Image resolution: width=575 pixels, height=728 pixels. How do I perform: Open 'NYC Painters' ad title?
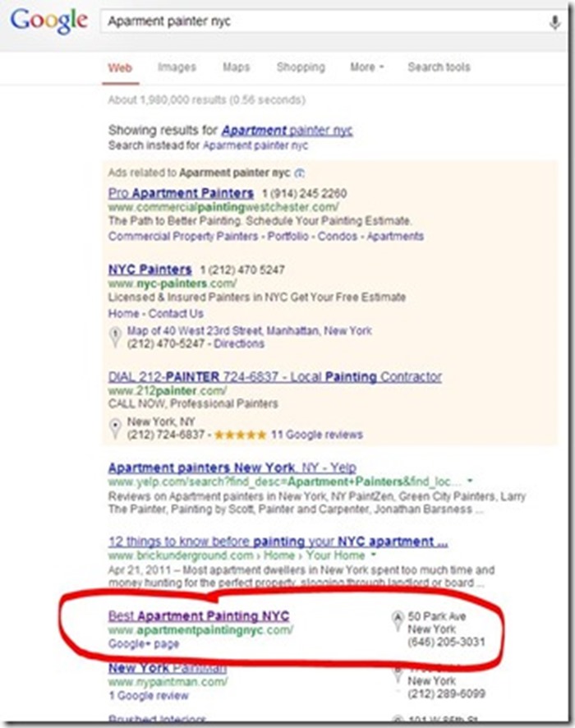click(149, 270)
